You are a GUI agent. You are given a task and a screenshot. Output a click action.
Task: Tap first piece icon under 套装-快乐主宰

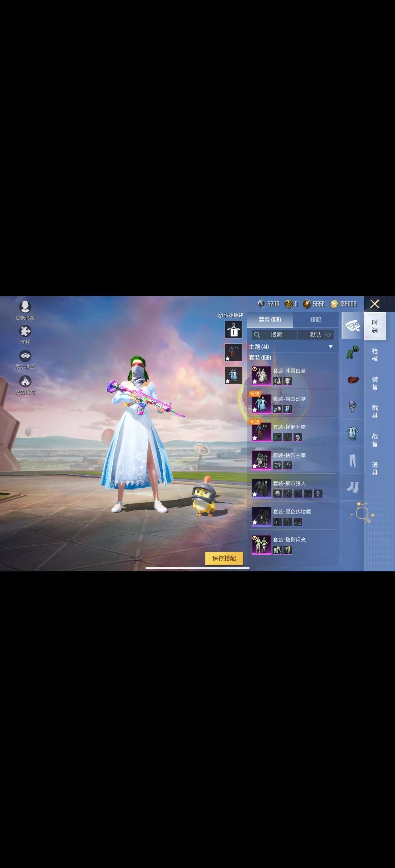(x=277, y=465)
